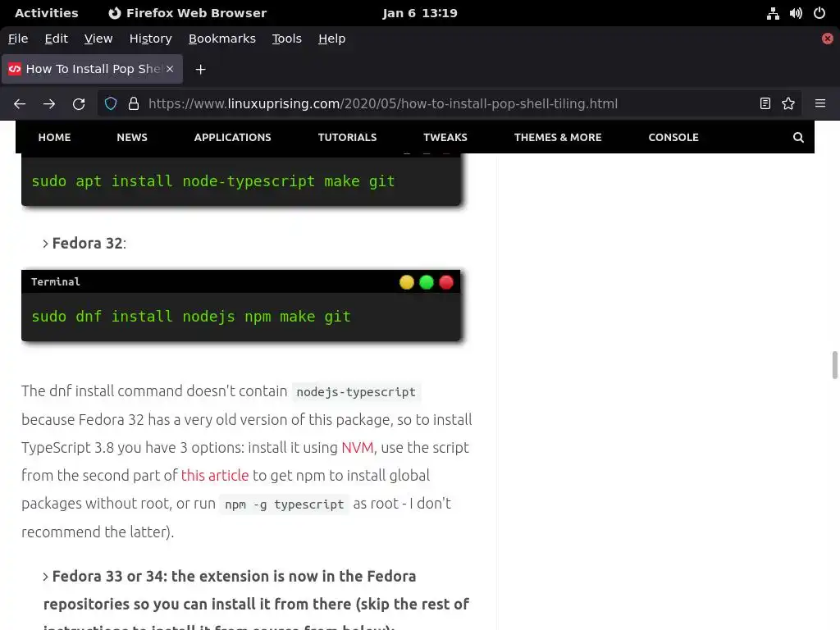This screenshot has width=840, height=630.
Task: Go to HOME in site navigation
Action: (55, 138)
